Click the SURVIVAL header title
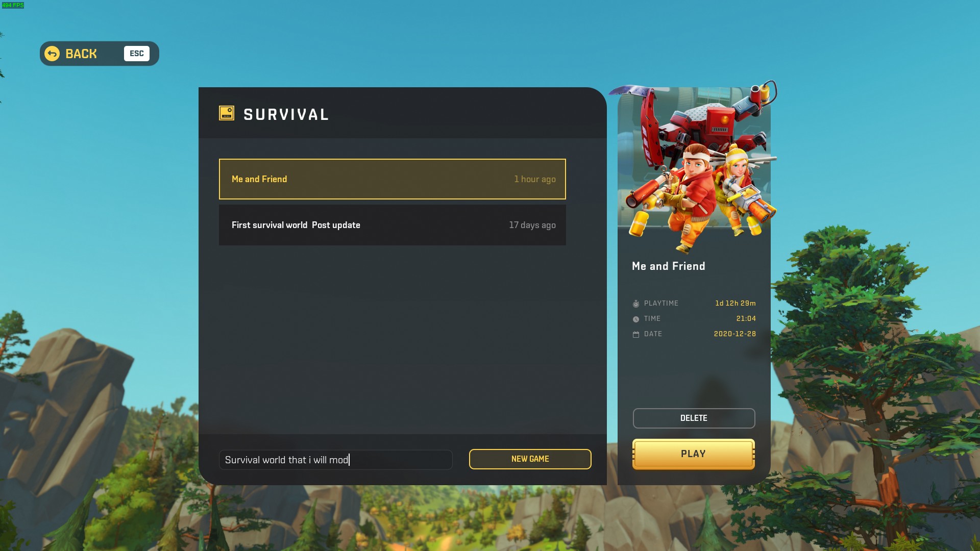980x551 pixels. coord(286,114)
